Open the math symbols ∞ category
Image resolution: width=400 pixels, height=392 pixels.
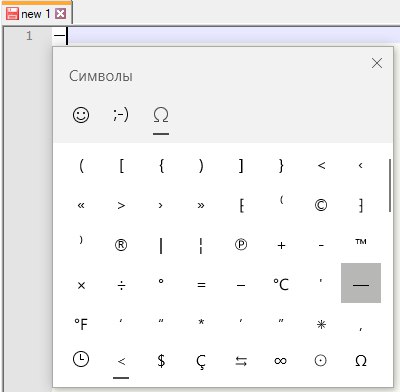pyautogui.click(x=281, y=361)
